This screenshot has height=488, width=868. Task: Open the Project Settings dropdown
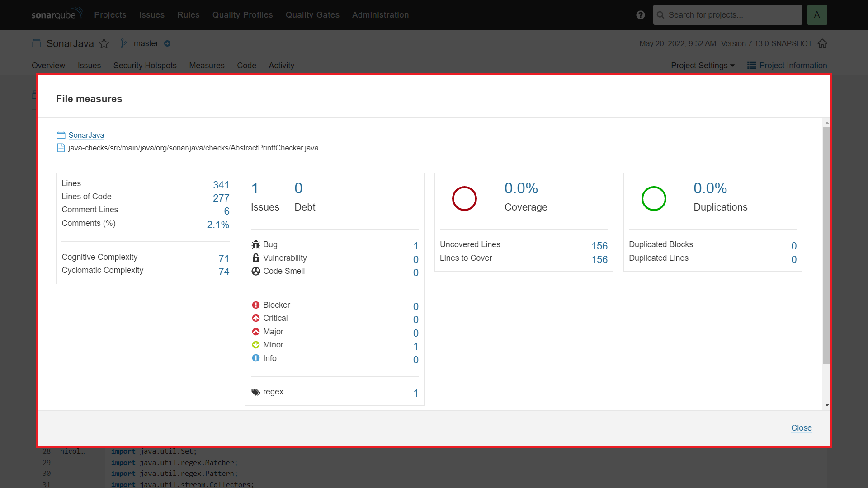pos(703,66)
